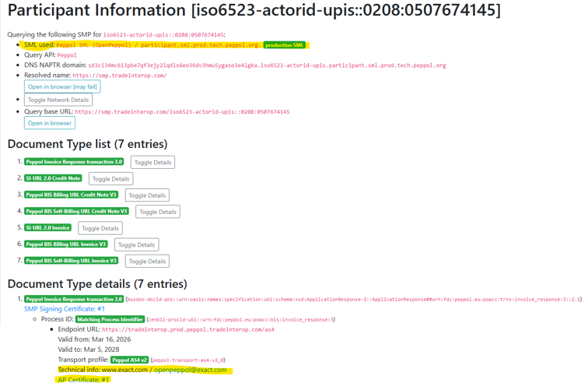588x383 pixels.
Task: Click the 'Peppol BIS Billing UBL Credit Note V3' badge
Action: click(x=72, y=195)
